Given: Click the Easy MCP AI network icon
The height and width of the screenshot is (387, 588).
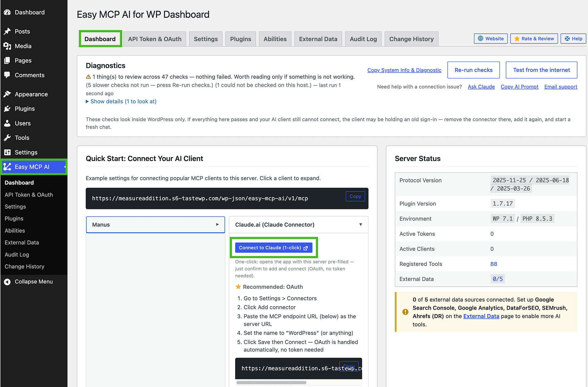Looking at the screenshot, I should tap(7, 167).
